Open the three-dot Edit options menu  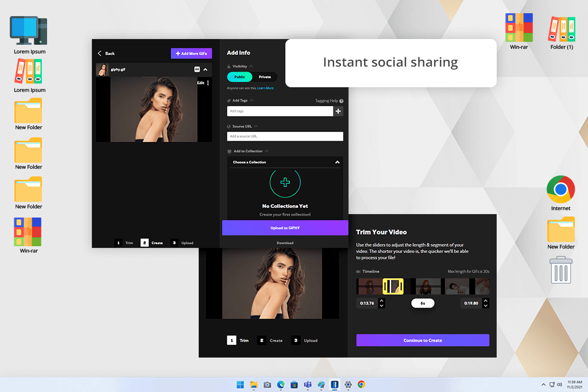coord(208,83)
